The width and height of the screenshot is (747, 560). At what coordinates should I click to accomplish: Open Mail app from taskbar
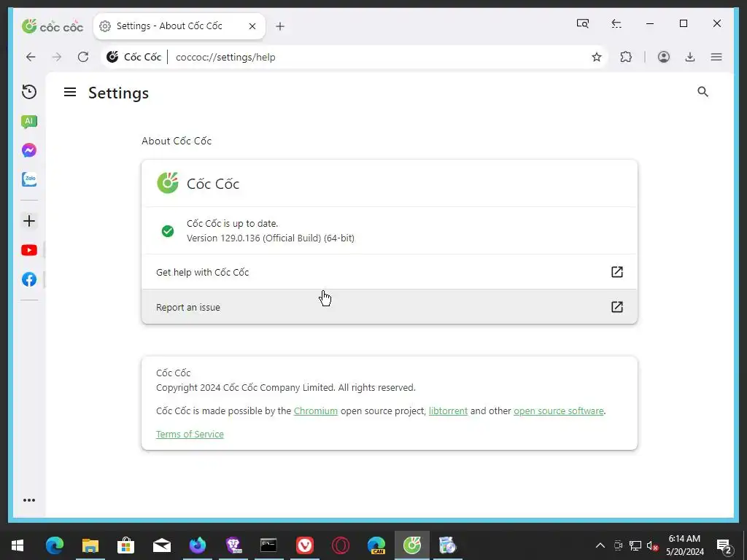pos(162,545)
